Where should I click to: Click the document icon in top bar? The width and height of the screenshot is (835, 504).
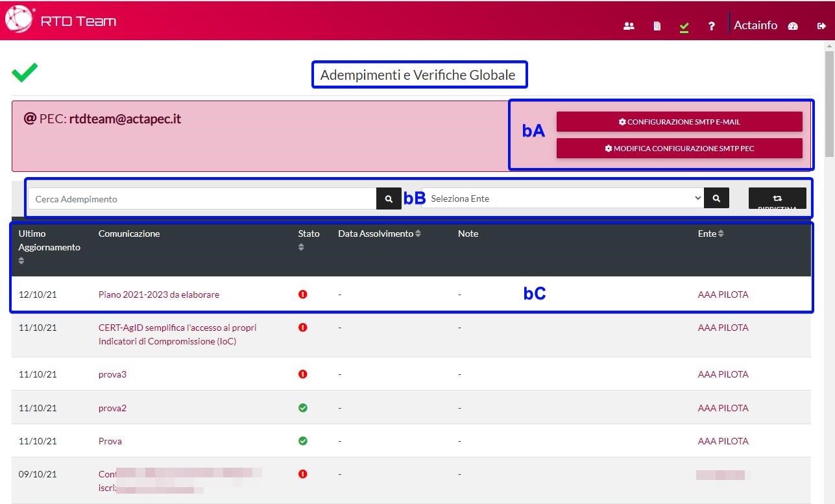(657, 27)
